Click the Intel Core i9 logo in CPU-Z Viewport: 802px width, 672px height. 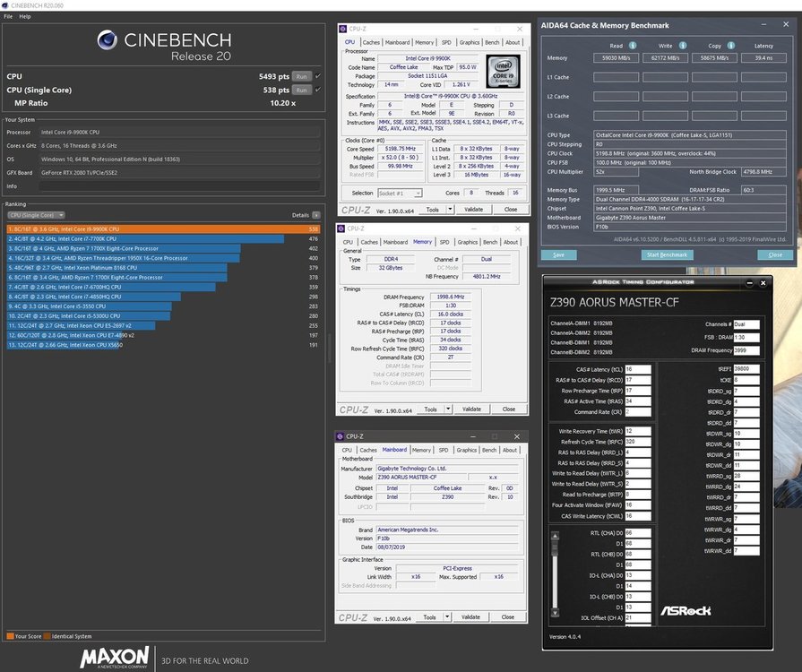503,71
